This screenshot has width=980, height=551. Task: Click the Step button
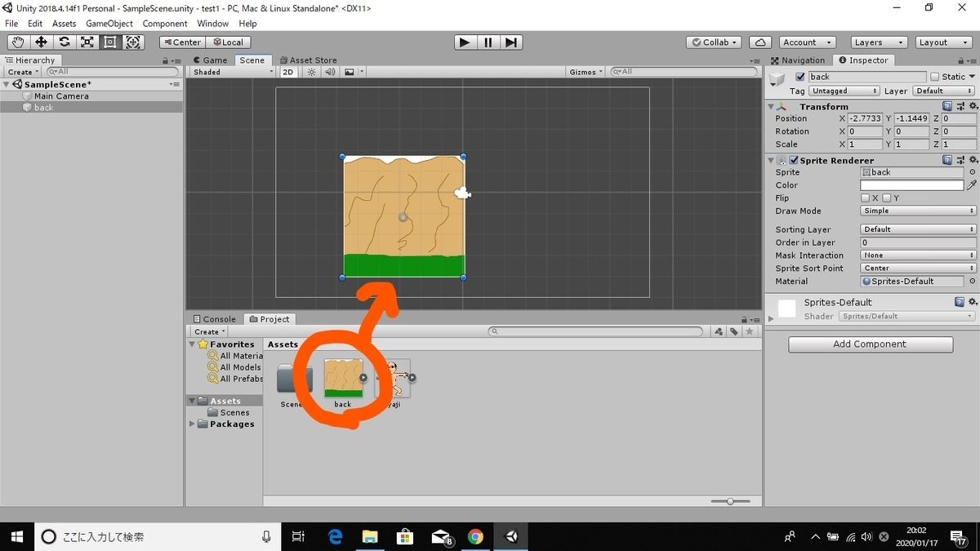click(510, 42)
